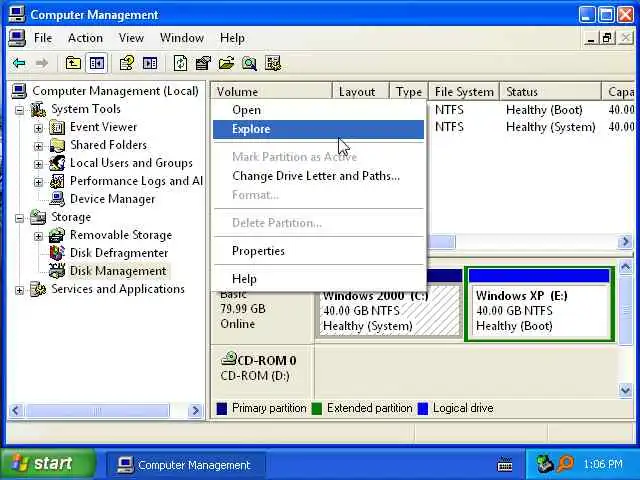This screenshot has width=640, height=480.
Task: Click the volume list right scroll arrow
Action: click(625, 242)
